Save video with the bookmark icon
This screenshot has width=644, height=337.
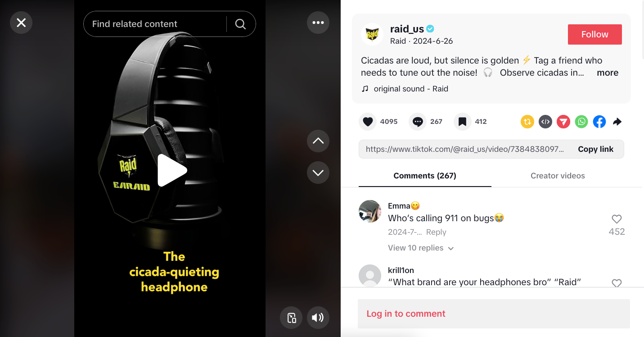pyautogui.click(x=462, y=122)
